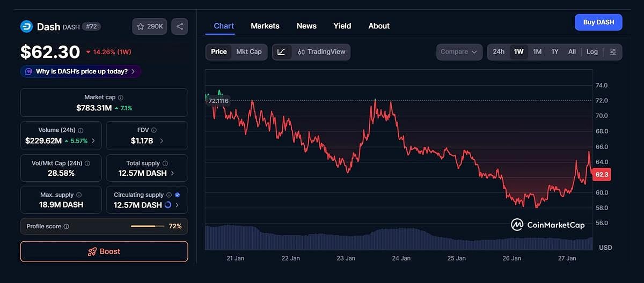Open the Compare dropdown

point(459,52)
